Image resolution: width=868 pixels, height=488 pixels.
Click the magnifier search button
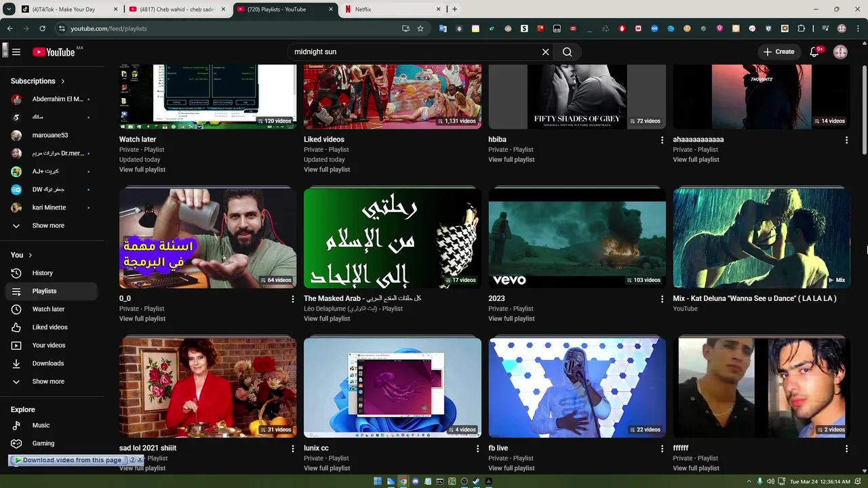coord(568,52)
